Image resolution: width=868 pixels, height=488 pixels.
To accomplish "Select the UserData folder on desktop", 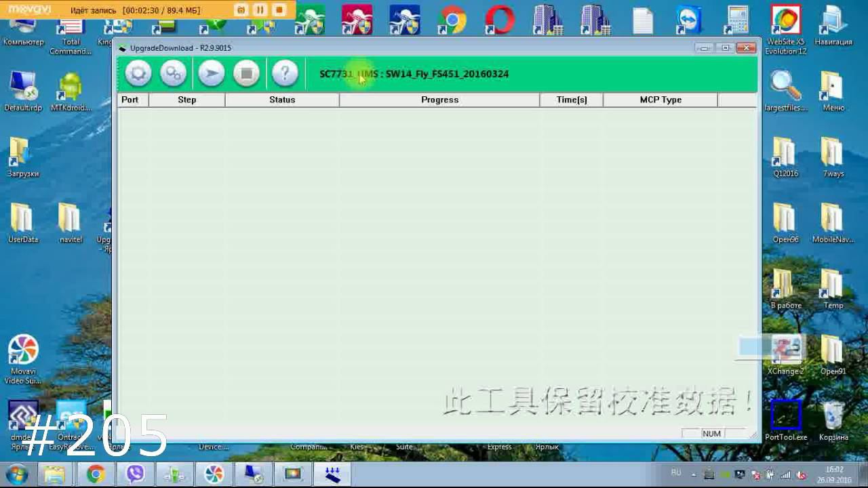I will pyautogui.click(x=23, y=223).
